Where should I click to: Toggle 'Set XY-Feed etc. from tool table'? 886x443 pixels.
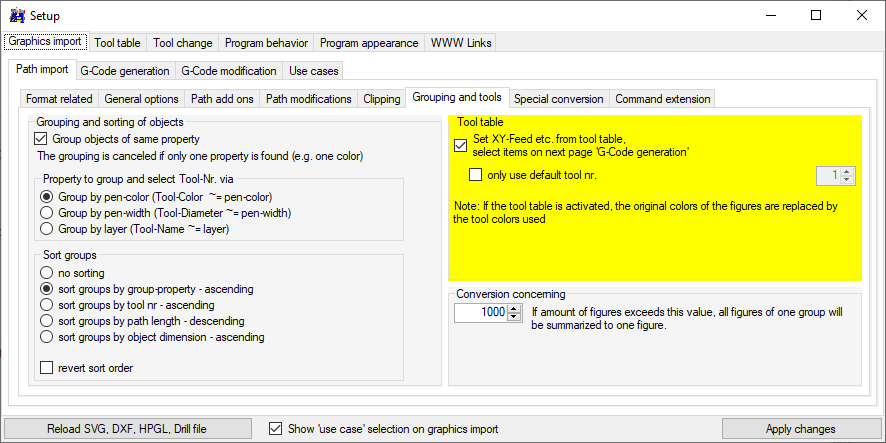coord(460,145)
